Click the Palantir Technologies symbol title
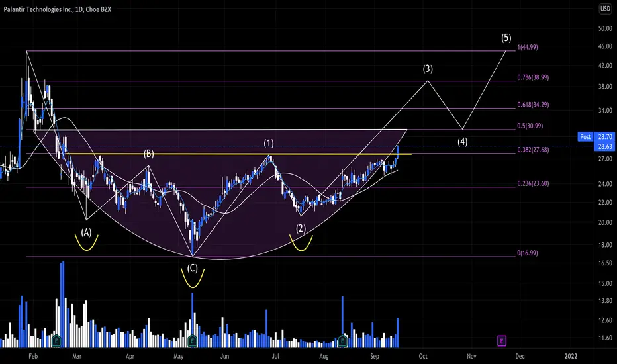The height and width of the screenshot is (364, 617). 58,9
